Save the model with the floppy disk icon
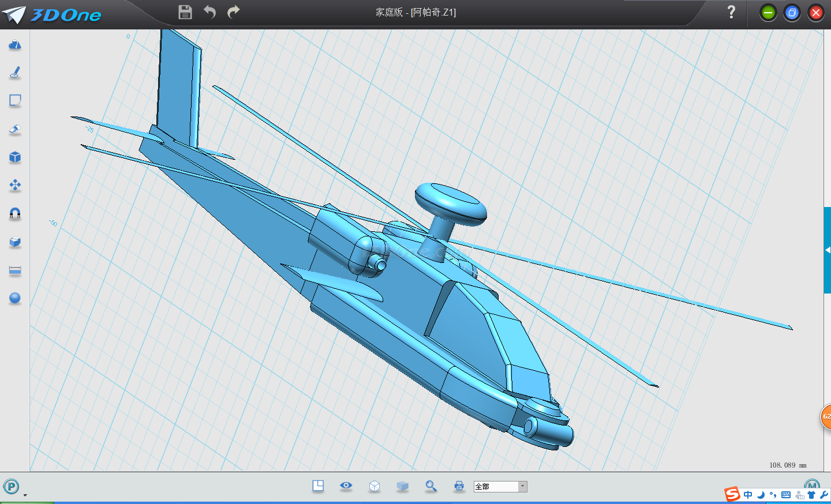831x504 pixels. tap(185, 12)
